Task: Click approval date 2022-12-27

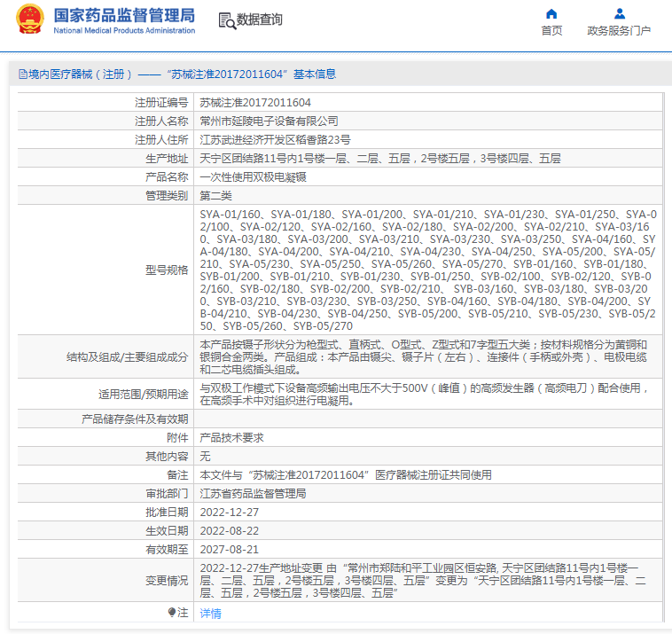Action: point(230,513)
